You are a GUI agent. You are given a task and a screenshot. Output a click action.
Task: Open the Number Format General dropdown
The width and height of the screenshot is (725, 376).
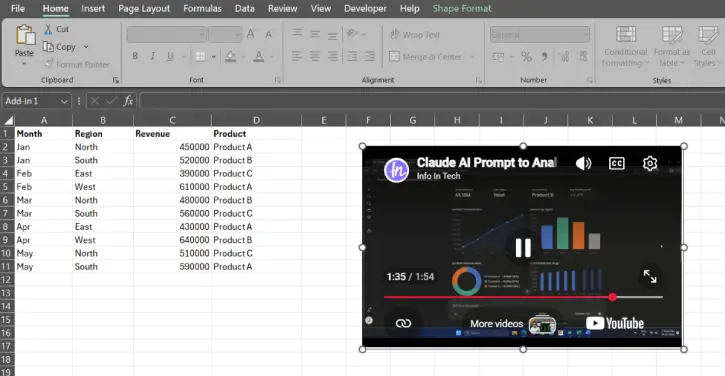coord(585,35)
